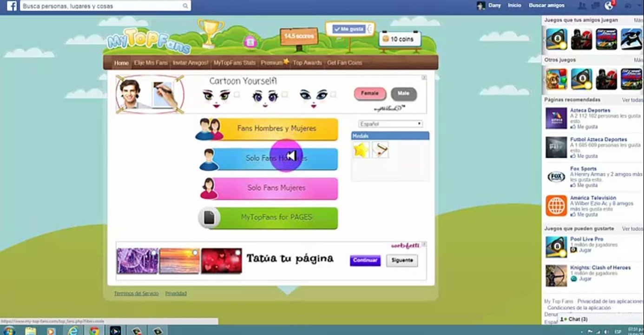Click the Buscar amigos link
This screenshot has width=644, height=335.
click(x=546, y=6)
